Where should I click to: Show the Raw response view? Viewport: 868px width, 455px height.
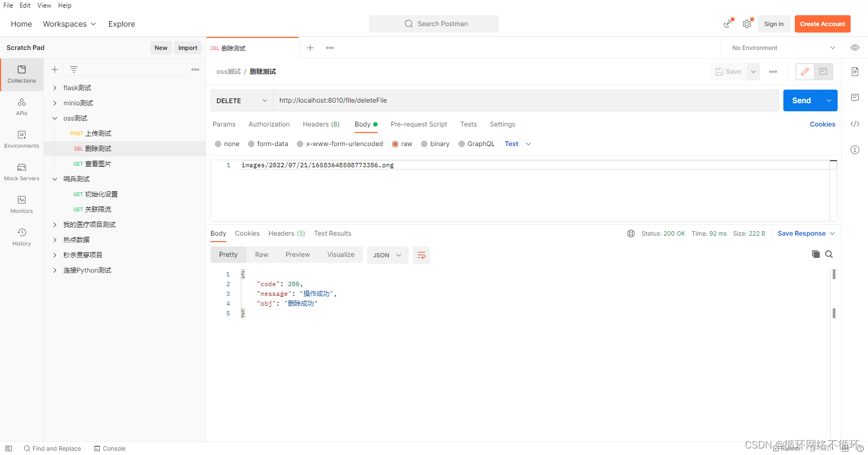[261, 255]
